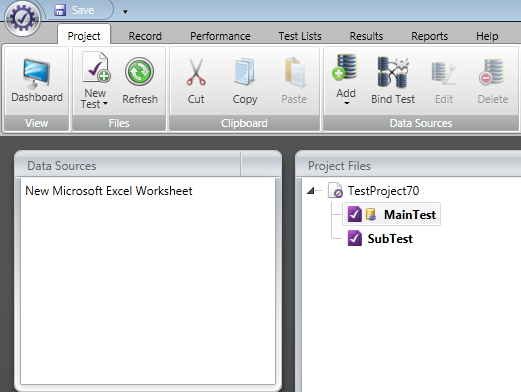Collapse the TestProject70 tree node
Screen dimensions: 521x392
click(311, 191)
